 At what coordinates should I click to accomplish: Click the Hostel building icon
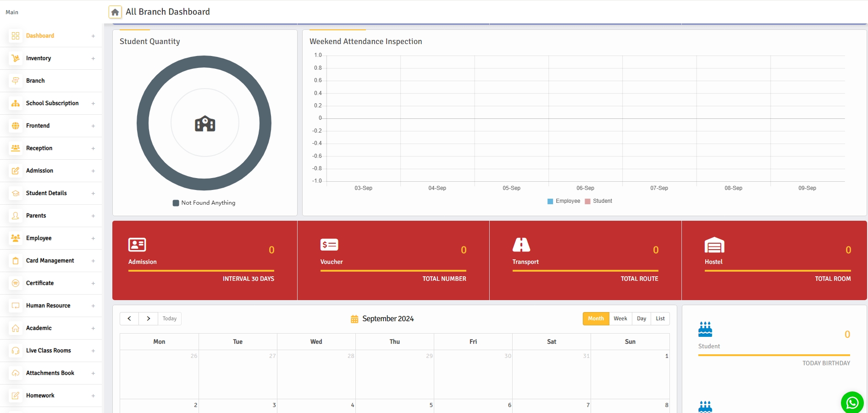714,245
